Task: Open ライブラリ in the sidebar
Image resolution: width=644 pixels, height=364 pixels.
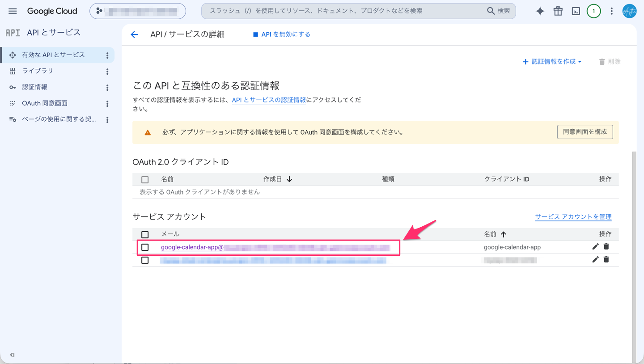Action: point(38,71)
